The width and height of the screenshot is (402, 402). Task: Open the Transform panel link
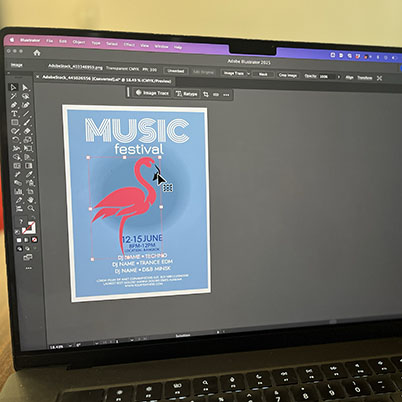click(x=365, y=78)
